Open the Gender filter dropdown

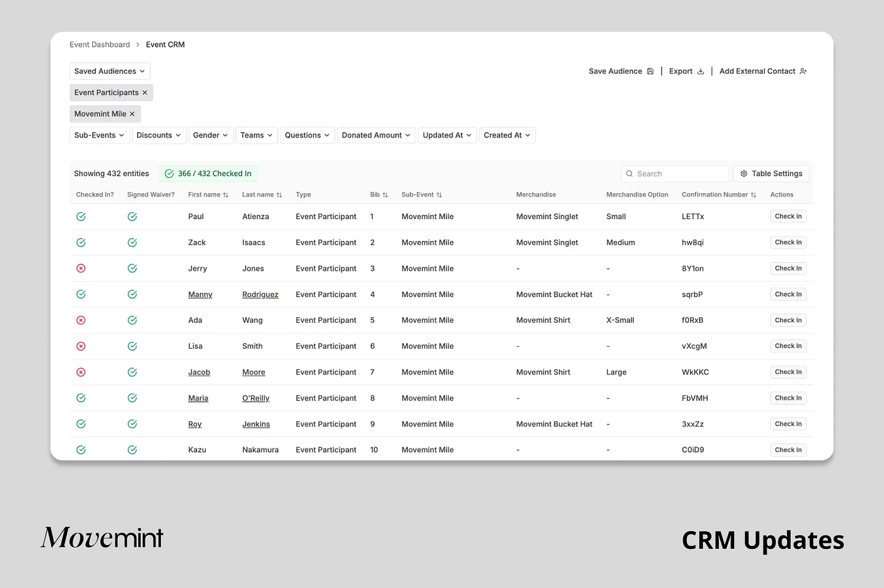(x=210, y=135)
